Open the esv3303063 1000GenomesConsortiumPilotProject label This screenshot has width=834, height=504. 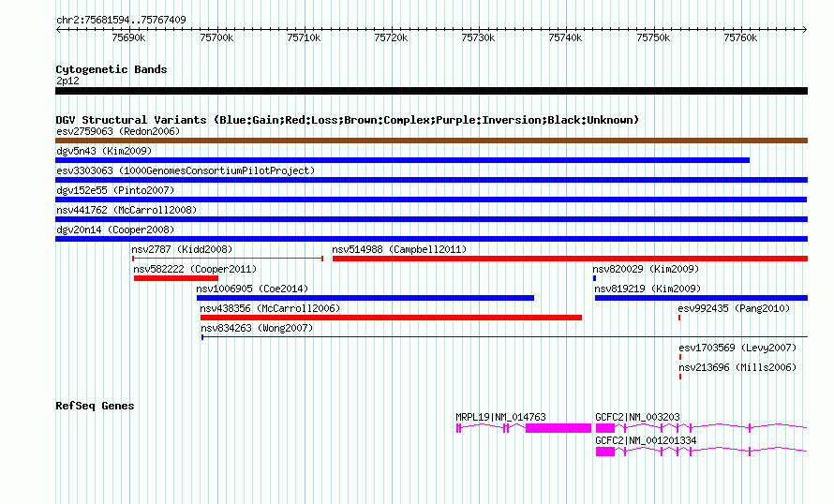(186, 170)
